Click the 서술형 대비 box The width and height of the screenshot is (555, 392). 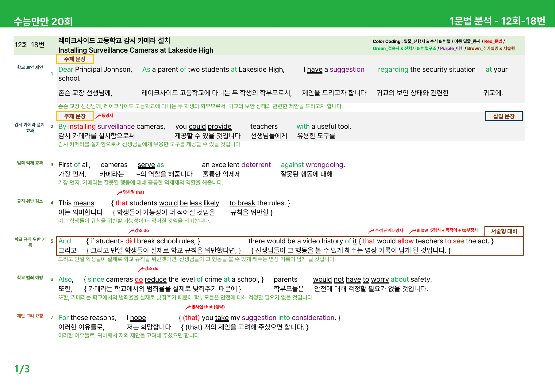[x=504, y=231]
